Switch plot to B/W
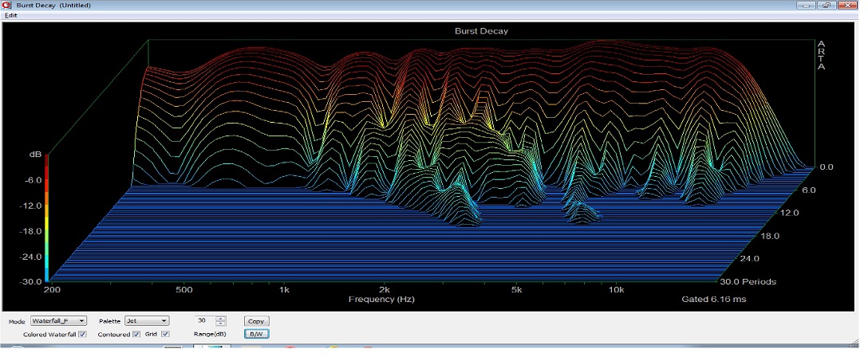The width and height of the screenshot is (868, 357). tap(256, 334)
